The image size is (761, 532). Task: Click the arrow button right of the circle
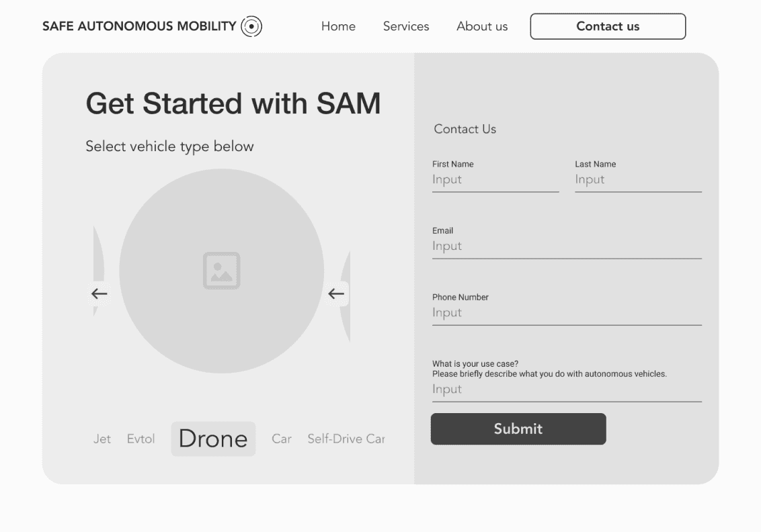336,294
